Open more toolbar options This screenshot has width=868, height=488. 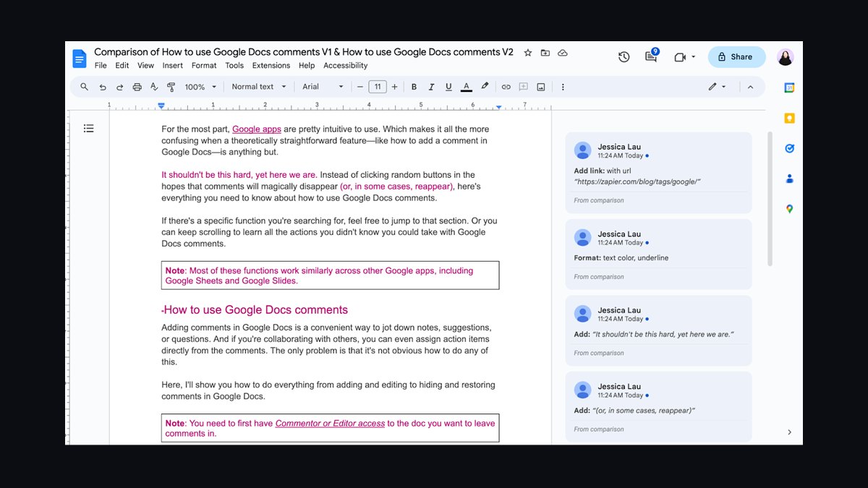point(563,87)
